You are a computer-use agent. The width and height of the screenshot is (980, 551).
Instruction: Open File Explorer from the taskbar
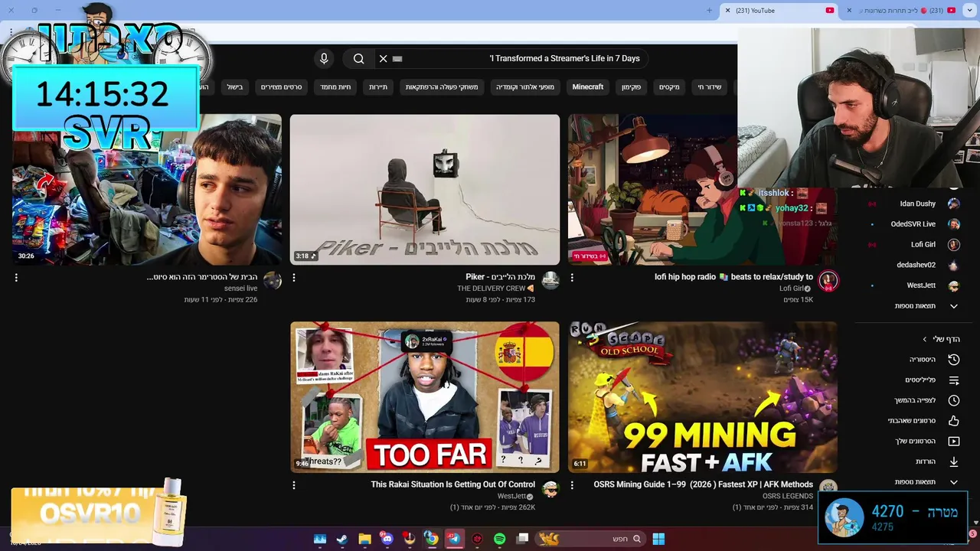[x=365, y=539]
